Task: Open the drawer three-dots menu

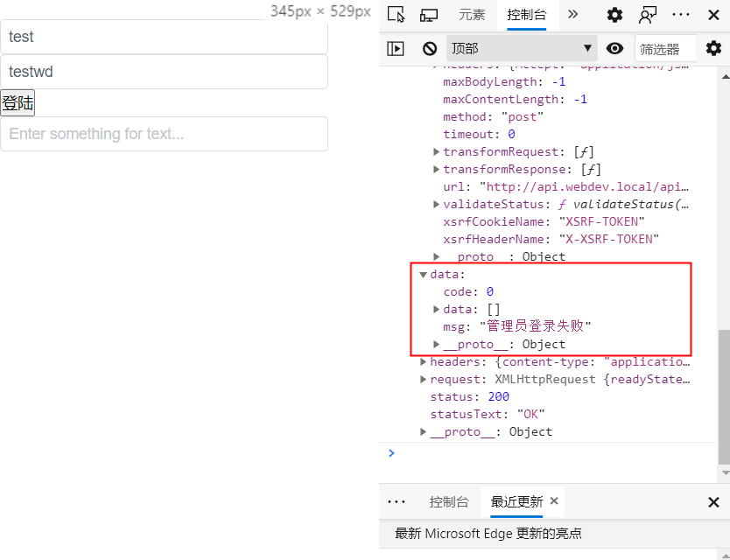Action: (x=397, y=501)
